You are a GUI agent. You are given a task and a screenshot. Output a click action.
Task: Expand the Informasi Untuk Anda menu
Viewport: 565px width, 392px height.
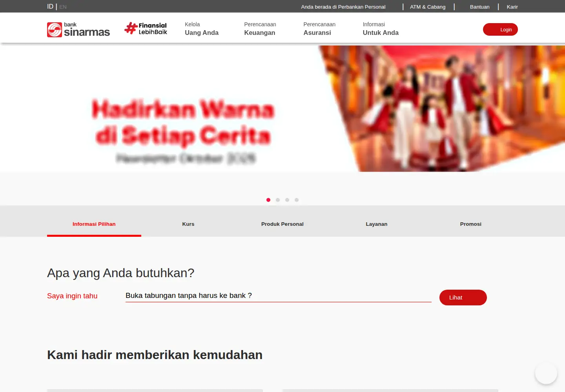click(x=381, y=29)
